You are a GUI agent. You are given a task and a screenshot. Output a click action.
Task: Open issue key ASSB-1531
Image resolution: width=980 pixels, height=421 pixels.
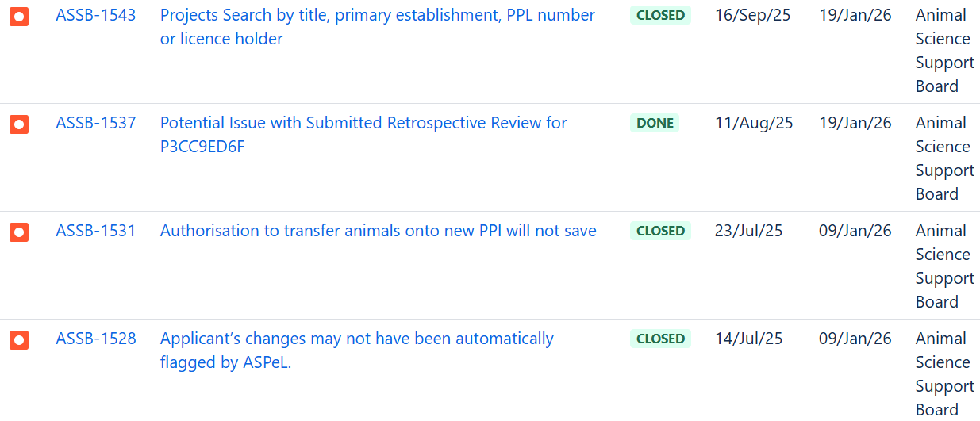click(95, 231)
